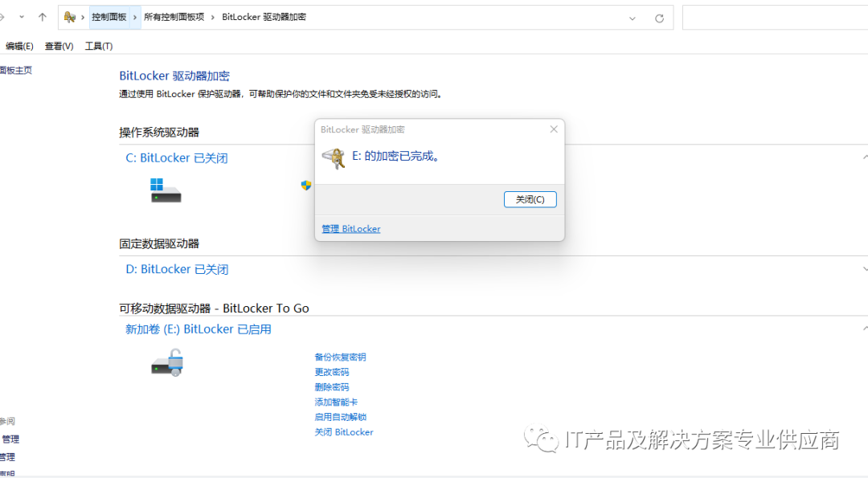Expand the D: drive section chevron
This screenshot has width=868, height=478.
(865, 269)
